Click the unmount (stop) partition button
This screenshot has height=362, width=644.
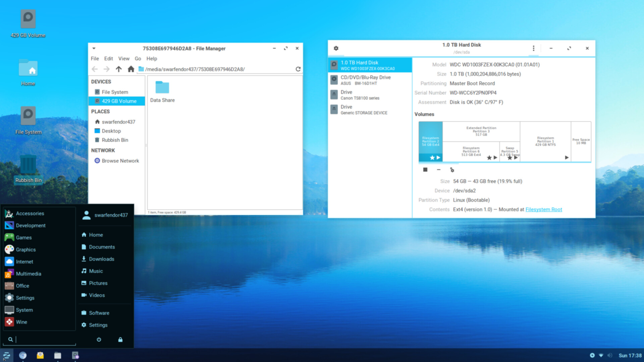click(425, 170)
